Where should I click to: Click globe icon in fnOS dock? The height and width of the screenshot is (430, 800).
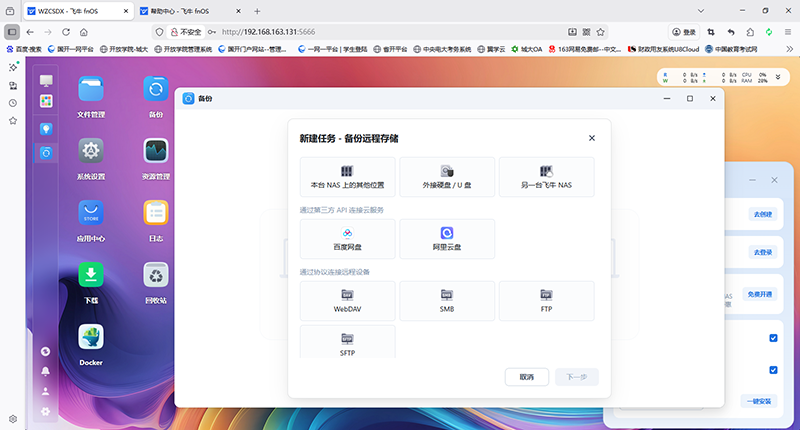45,351
